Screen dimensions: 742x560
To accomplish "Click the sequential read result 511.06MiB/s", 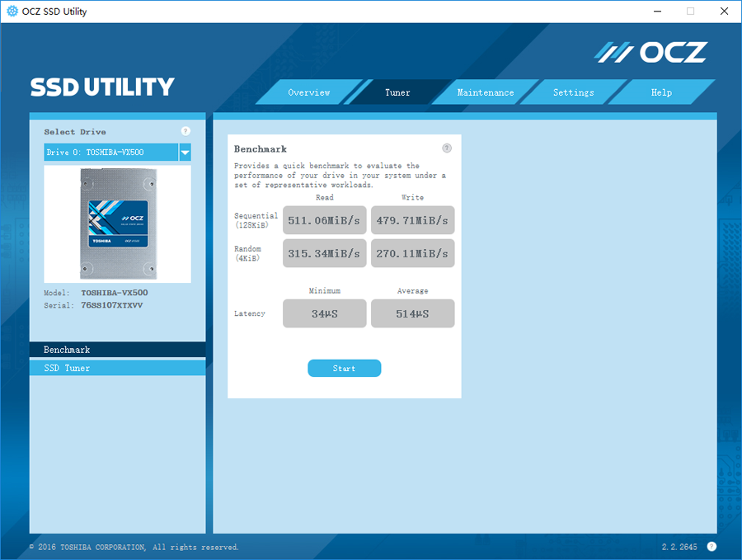I will coord(324,220).
